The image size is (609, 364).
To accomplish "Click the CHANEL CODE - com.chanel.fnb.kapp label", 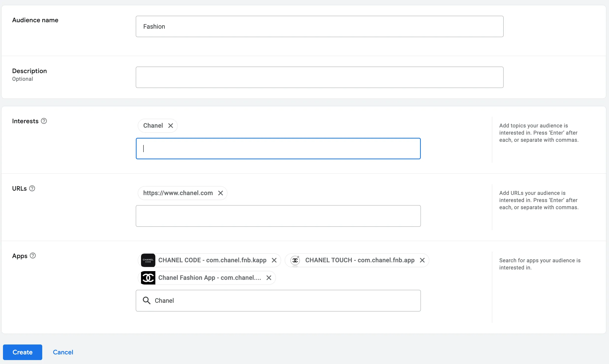I will 212,260.
